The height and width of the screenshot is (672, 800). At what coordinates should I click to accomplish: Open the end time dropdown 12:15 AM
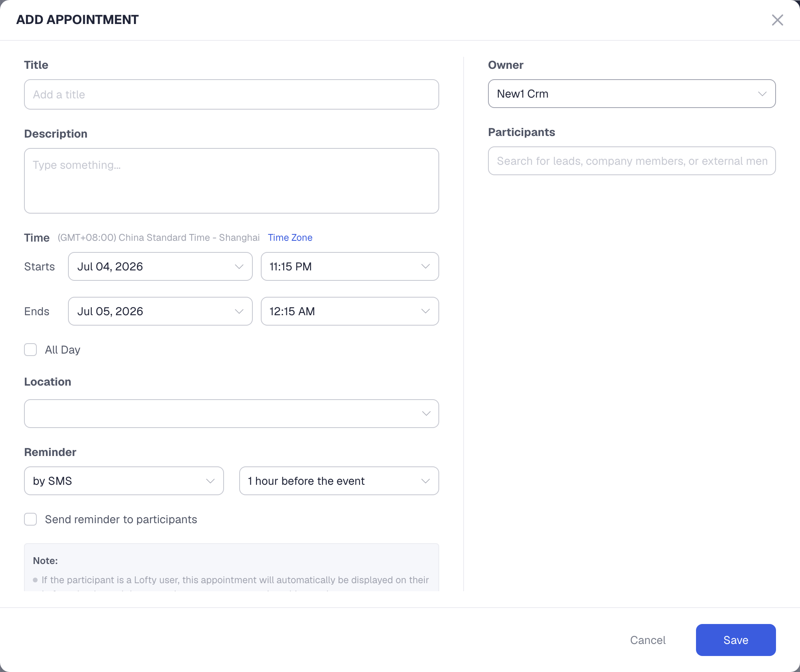point(350,311)
